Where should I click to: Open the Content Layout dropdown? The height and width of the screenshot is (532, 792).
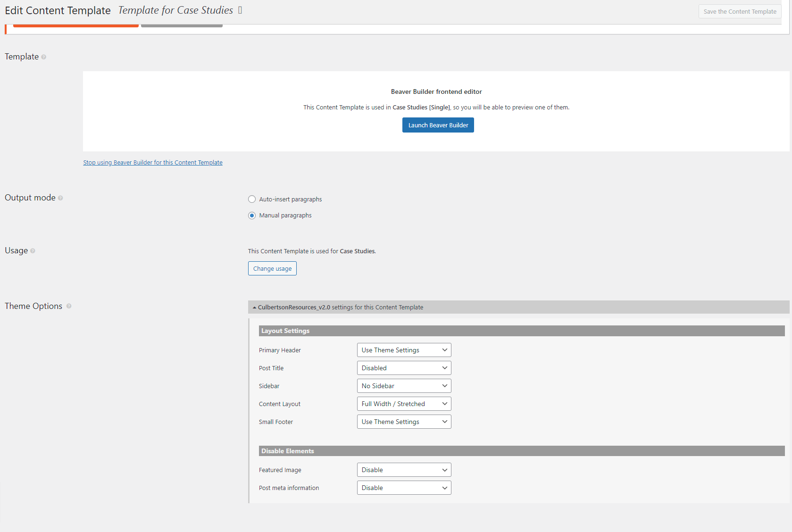click(404, 404)
